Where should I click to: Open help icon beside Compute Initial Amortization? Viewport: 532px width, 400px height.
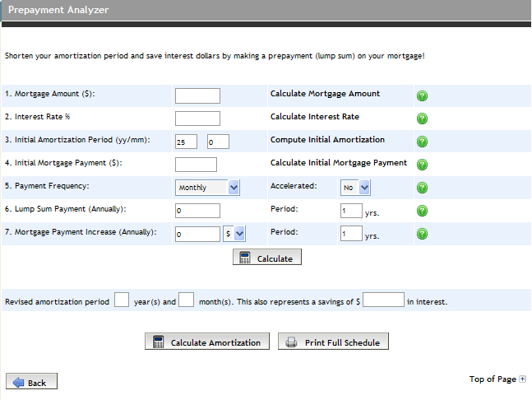[422, 142]
